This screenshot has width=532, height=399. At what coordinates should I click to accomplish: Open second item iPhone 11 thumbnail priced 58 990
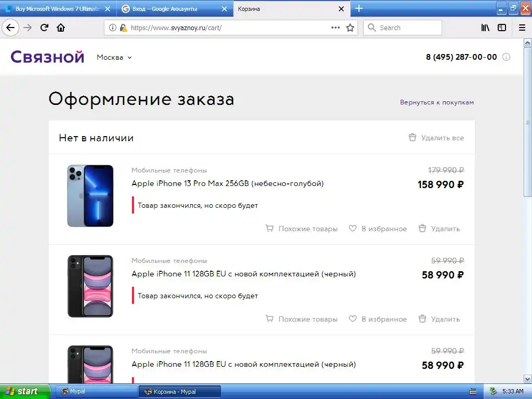(90, 286)
